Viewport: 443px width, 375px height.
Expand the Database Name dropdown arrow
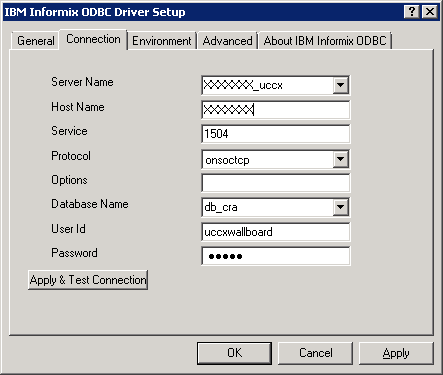click(x=340, y=207)
